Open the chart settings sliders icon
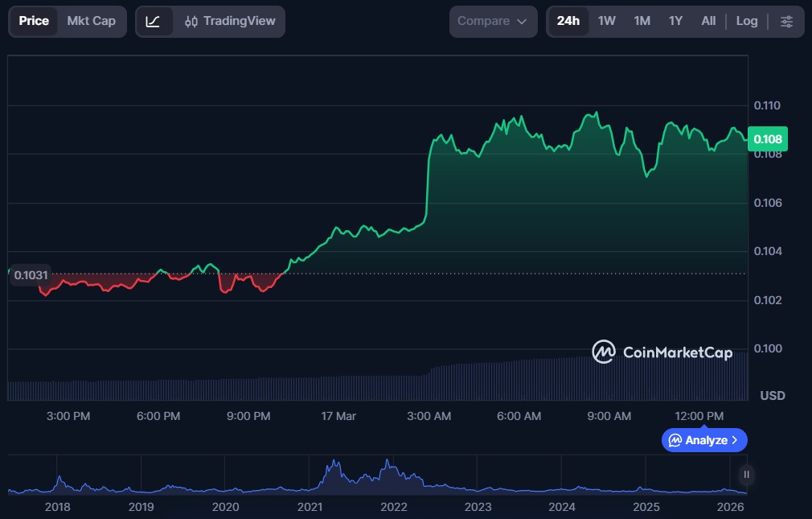This screenshot has width=812, height=519. point(786,22)
